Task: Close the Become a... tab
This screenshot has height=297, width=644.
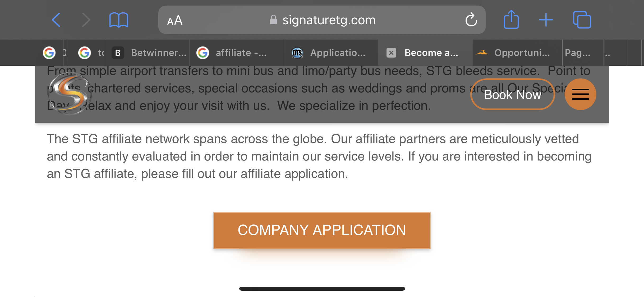Action: (391, 53)
